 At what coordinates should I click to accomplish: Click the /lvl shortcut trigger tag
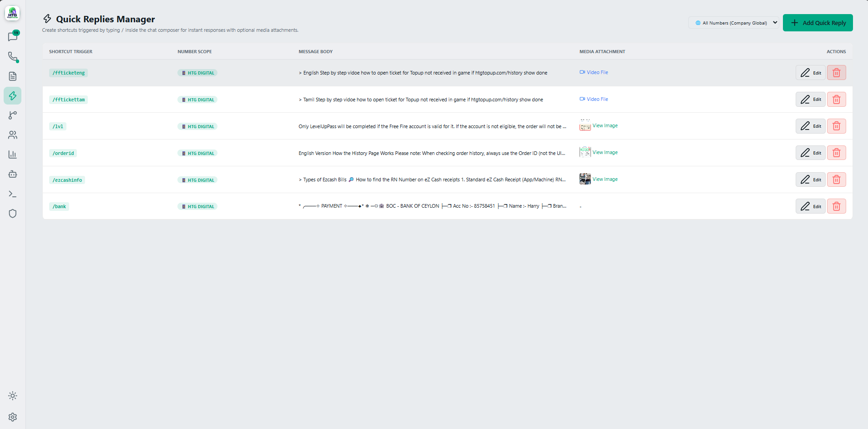click(x=58, y=126)
